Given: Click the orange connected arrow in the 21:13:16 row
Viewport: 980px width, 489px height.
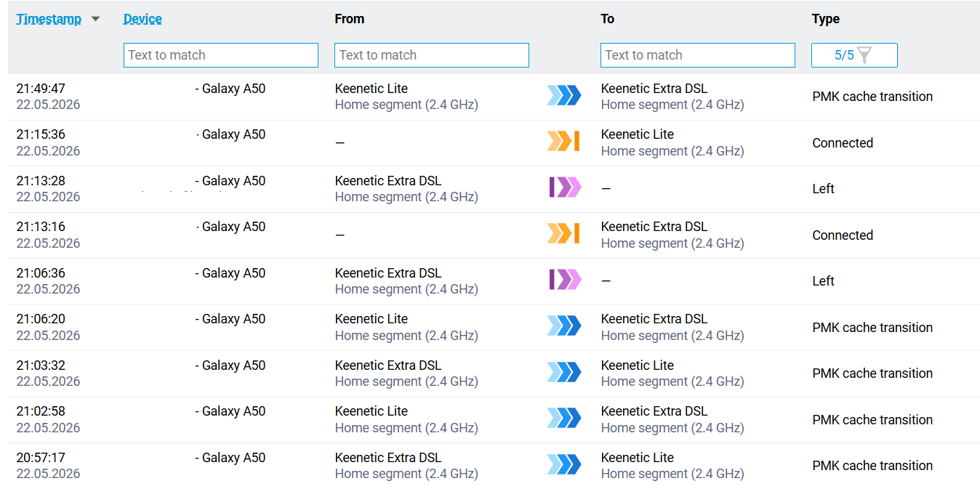Looking at the screenshot, I should point(564,234).
